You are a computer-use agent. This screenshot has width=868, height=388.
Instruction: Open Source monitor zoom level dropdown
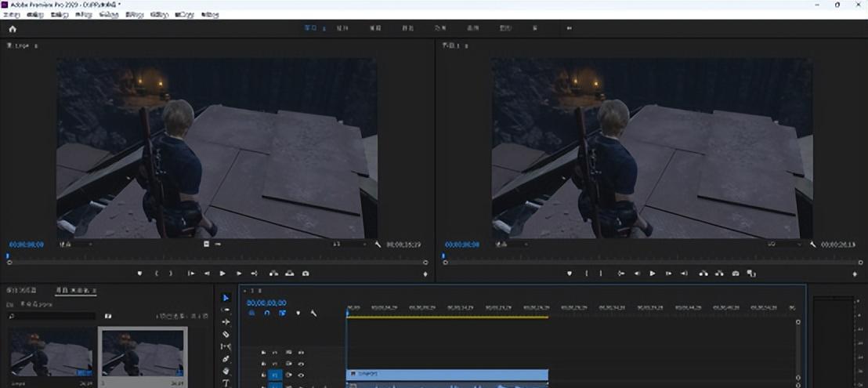77,244
